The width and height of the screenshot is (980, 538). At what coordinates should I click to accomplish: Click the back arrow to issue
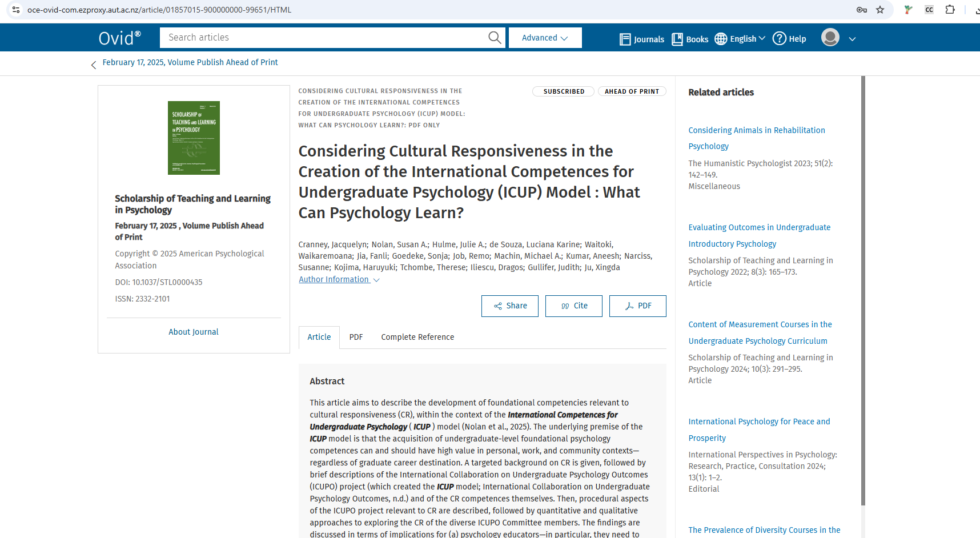tap(94, 65)
